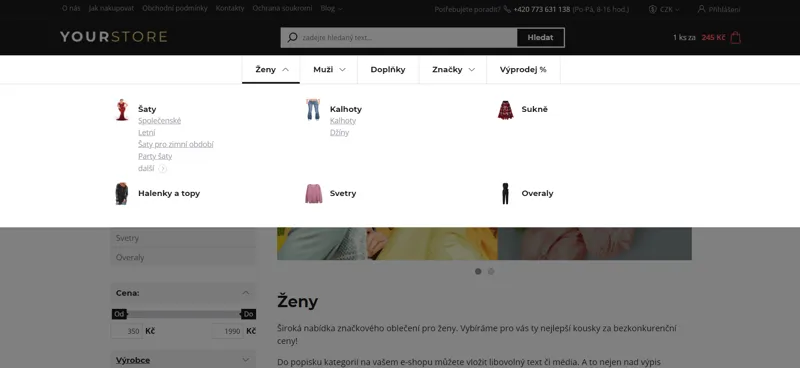Screen dimensions: 800x368
Task: Go to the Výprodej % menu item
Action: point(523,70)
